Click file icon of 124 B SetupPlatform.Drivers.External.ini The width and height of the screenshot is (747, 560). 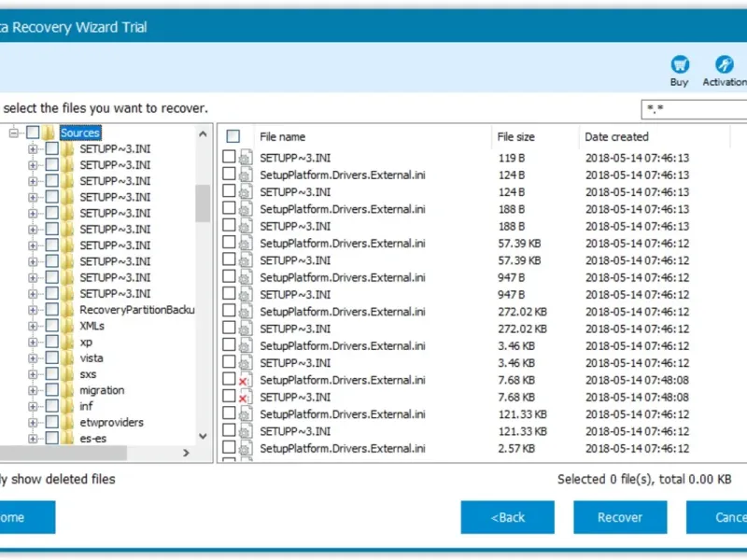coord(246,175)
